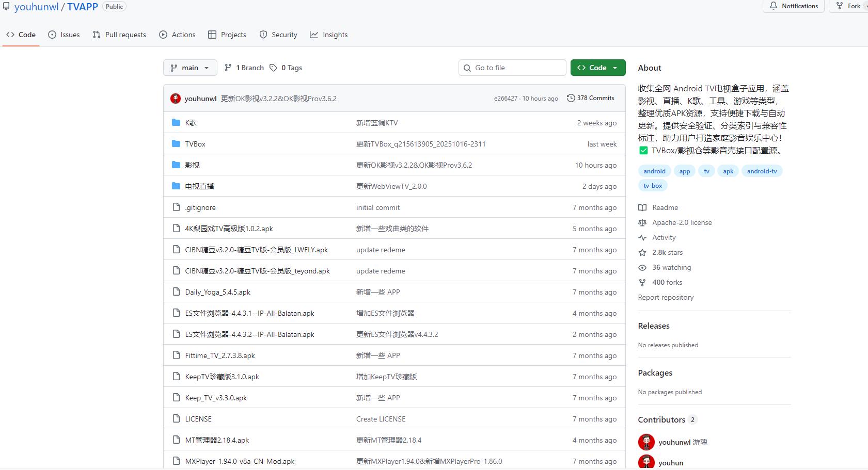Viewport: 868px width, 470px height.
Task: Open the repository search field magnifier icon
Action: tap(467, 68)
